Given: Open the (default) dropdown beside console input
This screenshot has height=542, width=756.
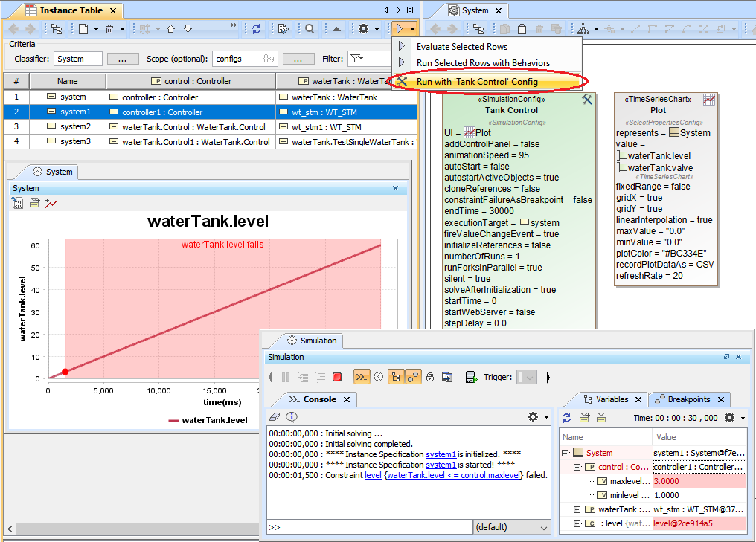Looking at the screenshot, I should point(513,527).
